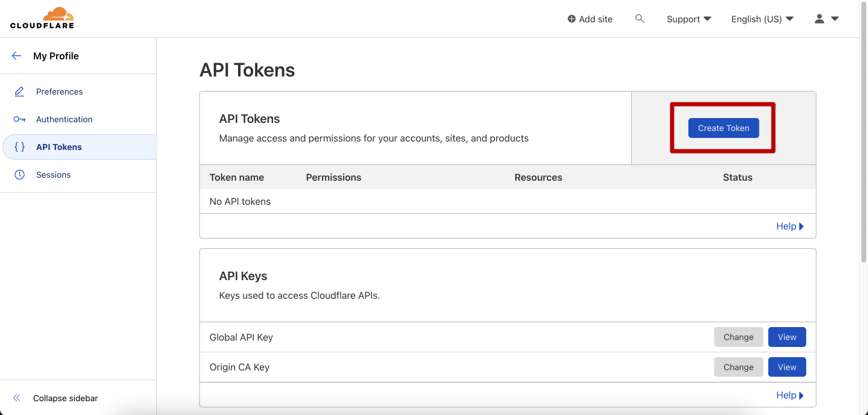Screen dimensions: 868x415
Task: Open search with the magnifier icon
Action: pyautogui.click(x=640, y=19)
